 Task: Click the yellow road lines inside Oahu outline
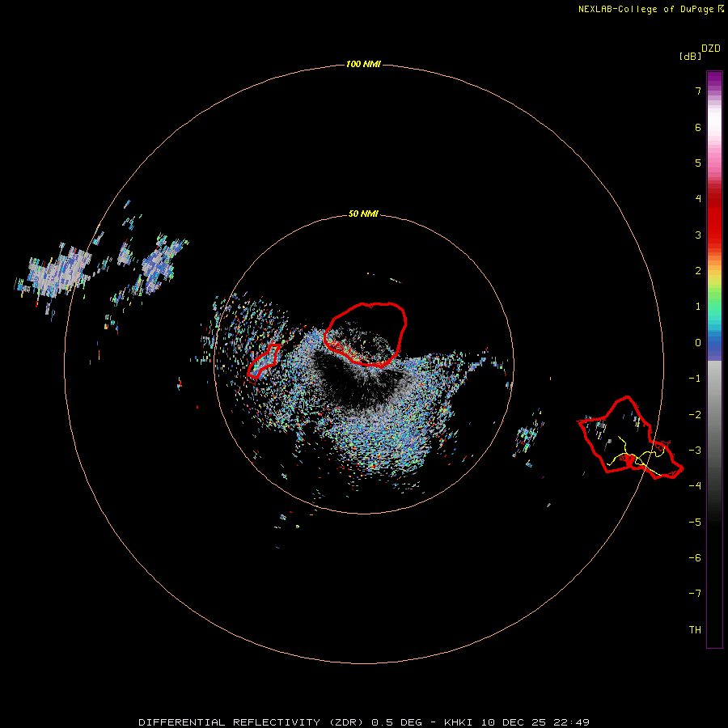click(x=637, y=457)
